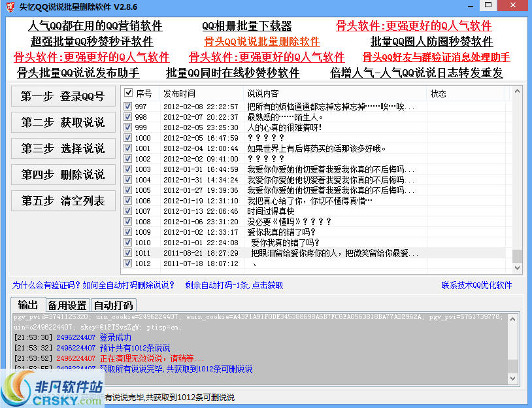Viewport: 532px width, 408px height.
Task: Close the application window
Action: pos(513,5)
